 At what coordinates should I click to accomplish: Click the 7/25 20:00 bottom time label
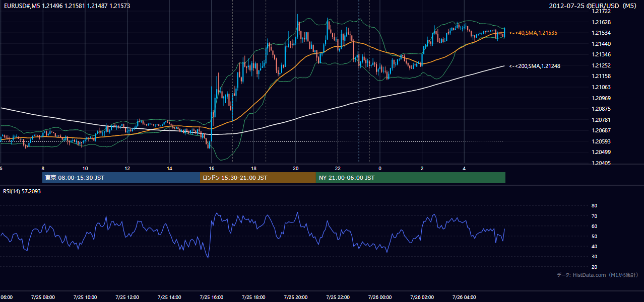(x=296, y=297)
